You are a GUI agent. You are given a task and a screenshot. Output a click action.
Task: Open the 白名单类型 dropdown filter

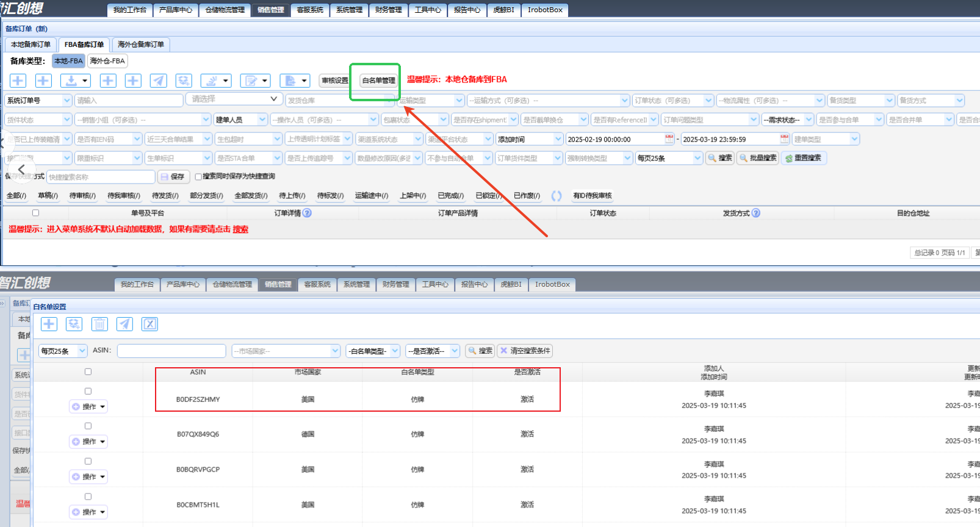[373, 351]
